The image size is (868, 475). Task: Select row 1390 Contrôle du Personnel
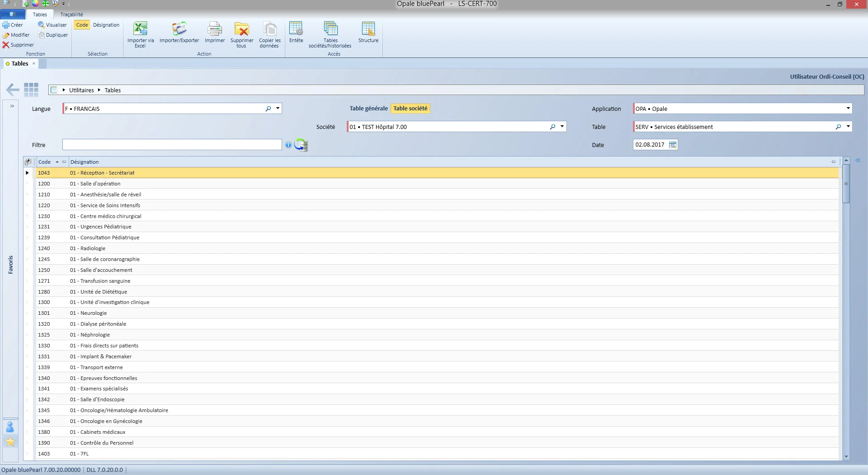(x=437, y=443)
